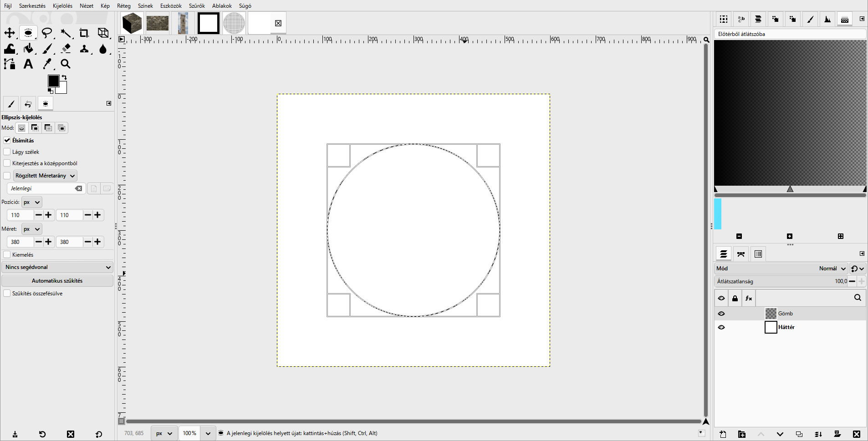The image size is (868, 441).
Task: Click the cube image thumbnail tab
Action: (132, 23)
